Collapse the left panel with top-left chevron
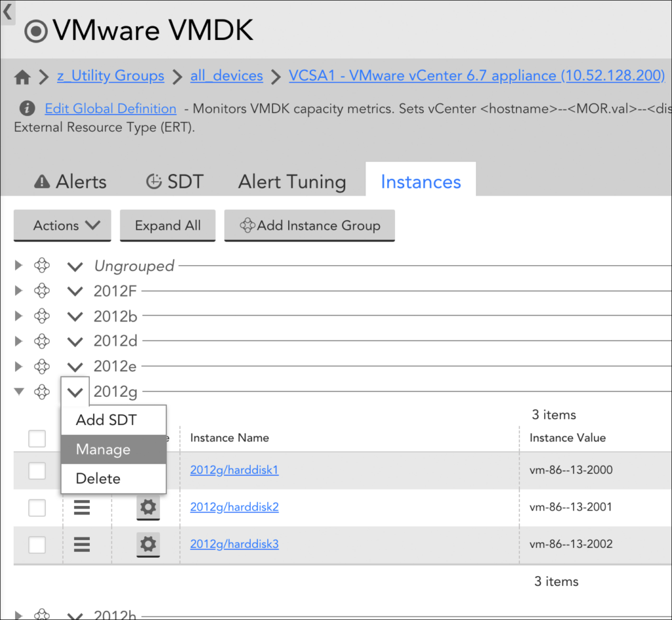 (7, 11)
